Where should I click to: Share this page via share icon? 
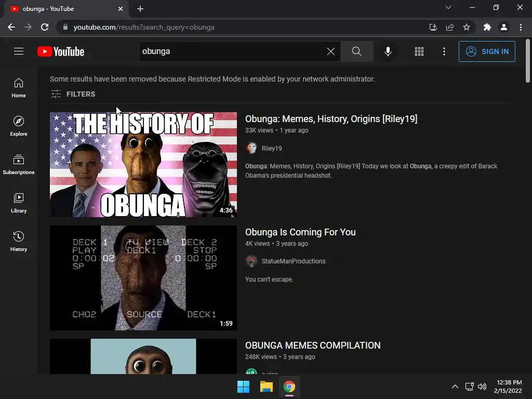tap(450, 27)
